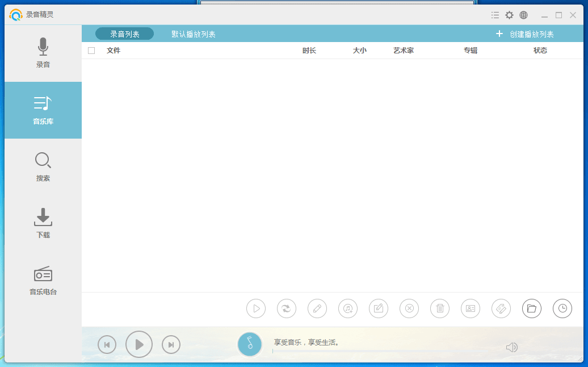This screenshot has height=367, width=588.
Task: Click the clock schedule toolbar icon
Action: [x=562, y=308]
